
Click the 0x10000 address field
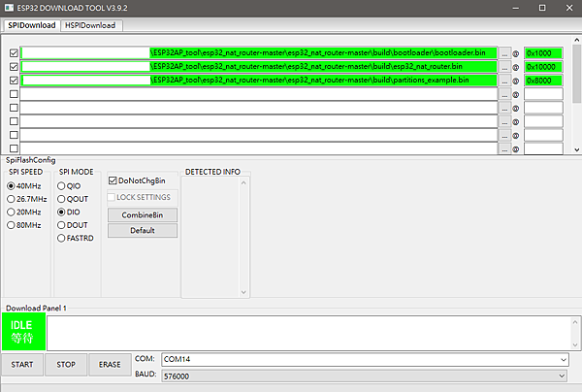(x=543, y=67)
